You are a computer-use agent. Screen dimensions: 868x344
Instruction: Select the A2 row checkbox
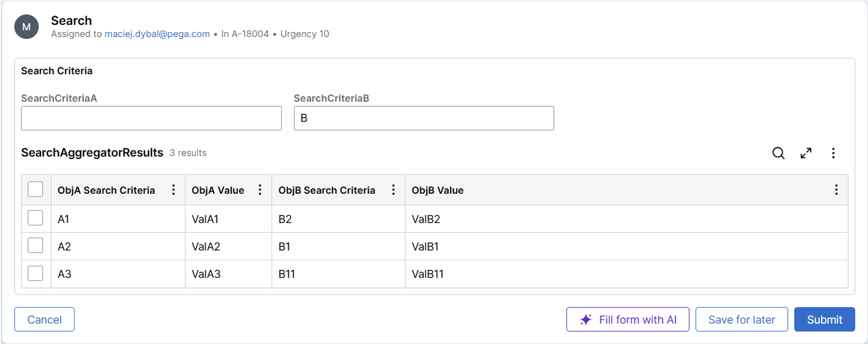pos(35,245)
